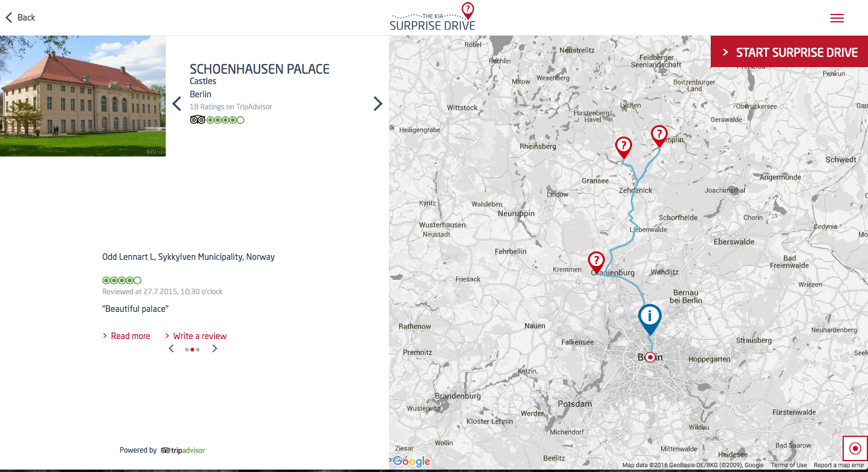
Task: Click the Castles category label
Action: [203, 81]
